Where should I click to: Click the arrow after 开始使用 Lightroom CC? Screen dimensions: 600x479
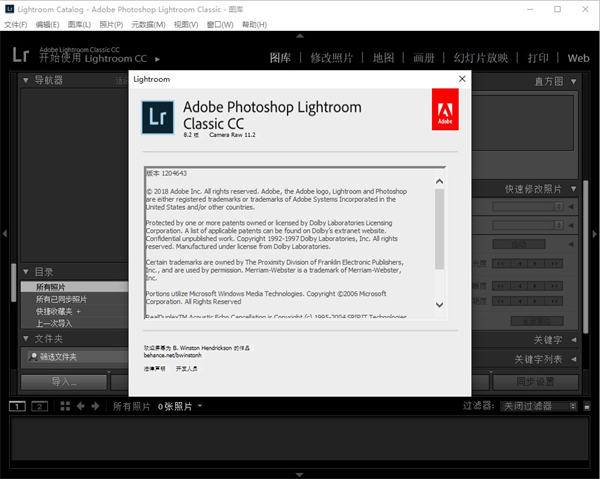click(157, 59)
